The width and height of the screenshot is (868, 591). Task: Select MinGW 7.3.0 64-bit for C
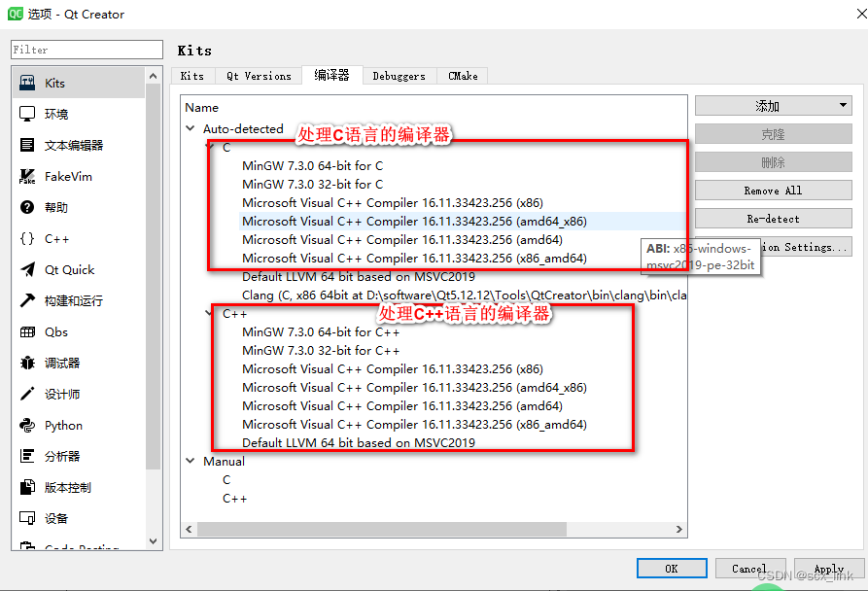(x=312, y=165)
